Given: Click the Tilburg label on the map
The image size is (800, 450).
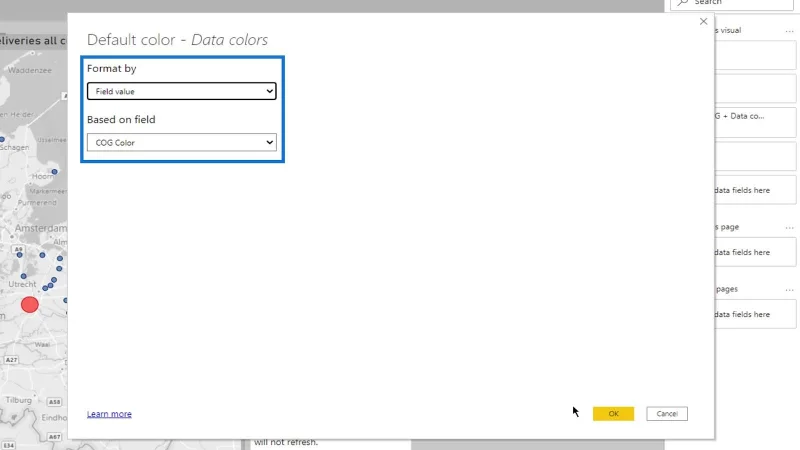Looking at the screenshot, I should click(x=19, y=400).
